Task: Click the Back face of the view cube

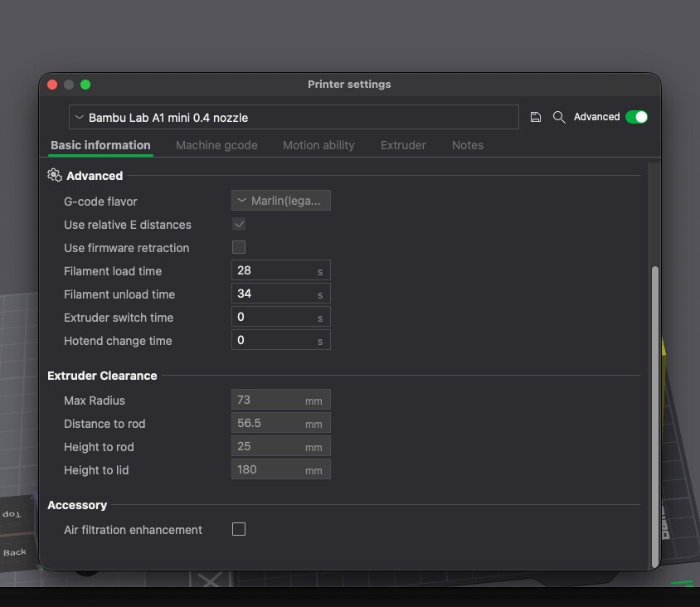Action: point(15,552)
